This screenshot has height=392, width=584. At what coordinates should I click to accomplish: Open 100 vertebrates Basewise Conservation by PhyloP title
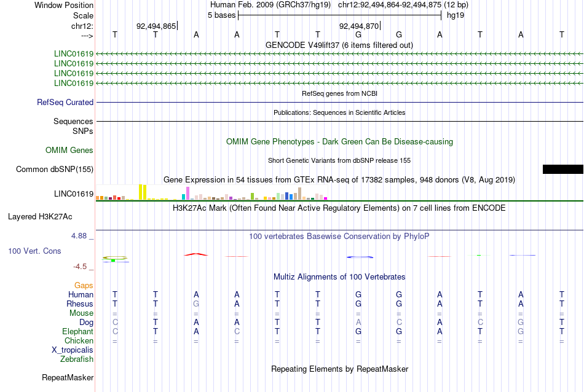click(x=339, y=237)
